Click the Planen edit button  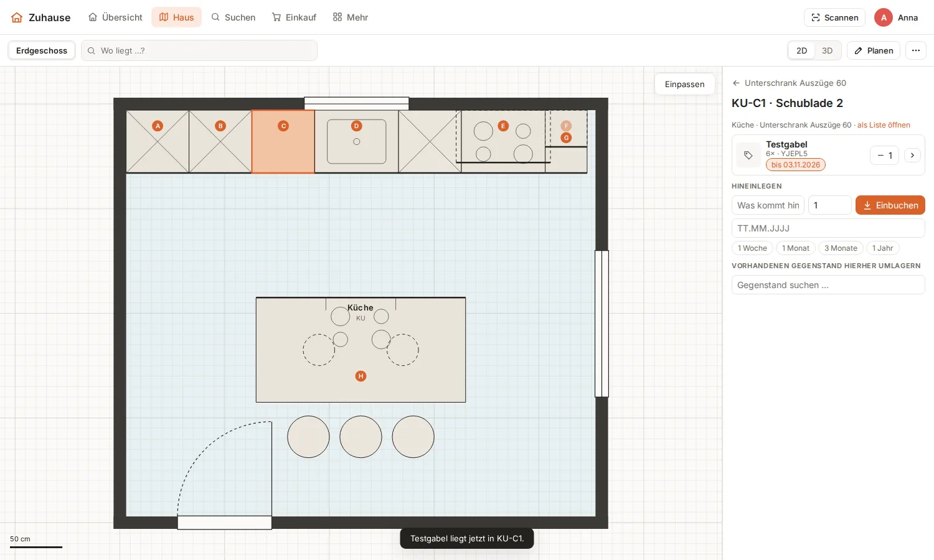874,50
